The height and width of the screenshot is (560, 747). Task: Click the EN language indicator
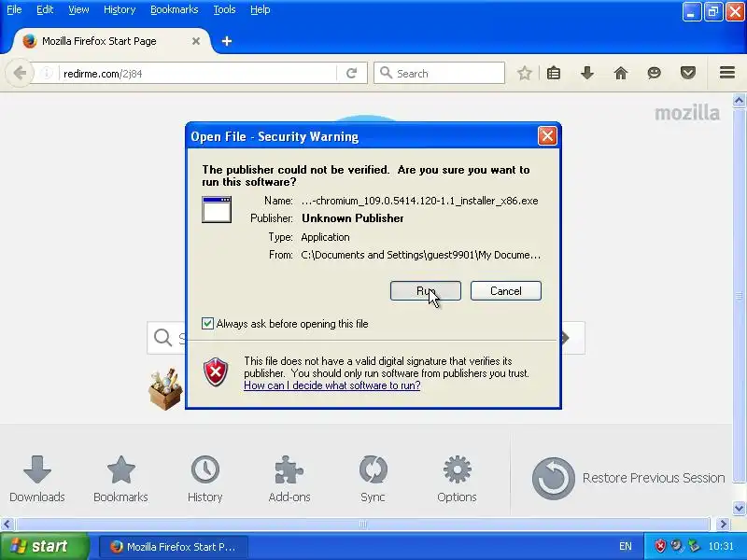[626, 546]
